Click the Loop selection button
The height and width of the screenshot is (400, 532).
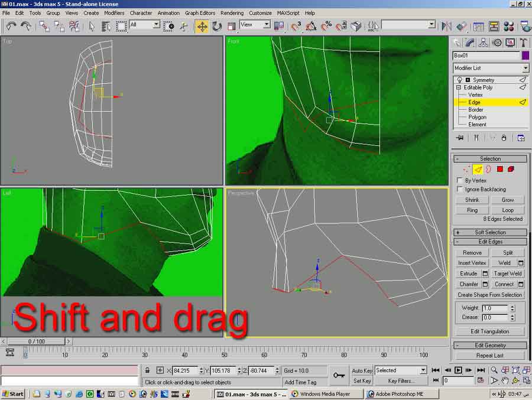point(508,210)
